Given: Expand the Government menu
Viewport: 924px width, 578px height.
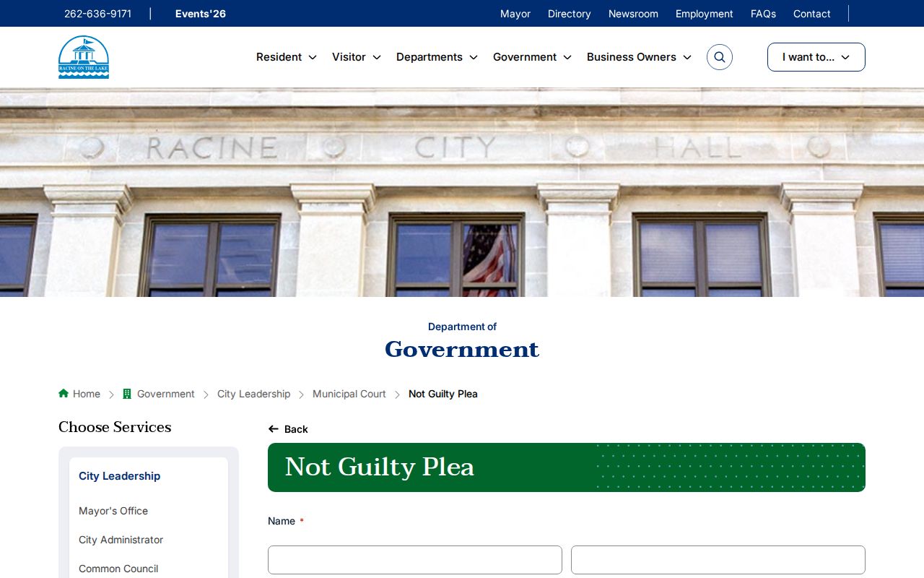Looking at the screenshot, I should pos(532,57).
